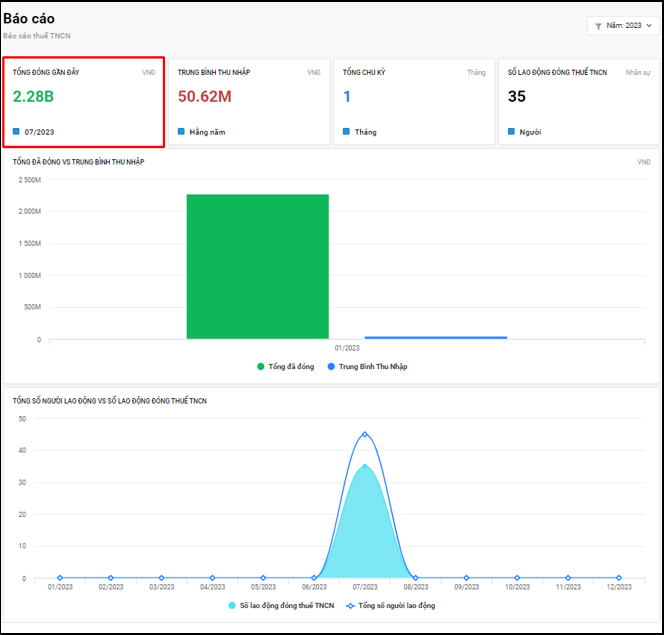The image size is (664, 635).
Task: Toggle Tổng số người lao động legend
Action: tap(391, 605)
